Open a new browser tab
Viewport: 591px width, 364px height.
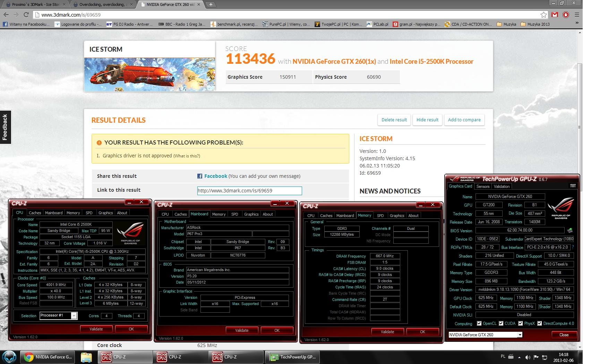211,5
